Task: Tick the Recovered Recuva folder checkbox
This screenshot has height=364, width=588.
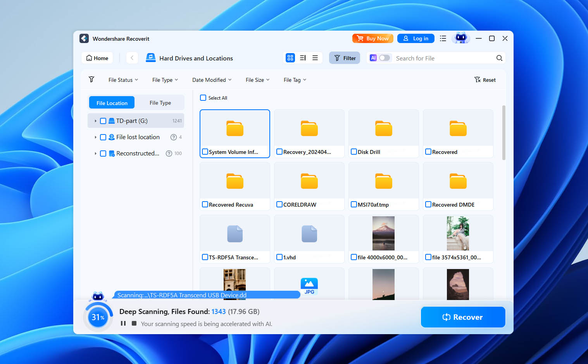Action: click(205, 204)
